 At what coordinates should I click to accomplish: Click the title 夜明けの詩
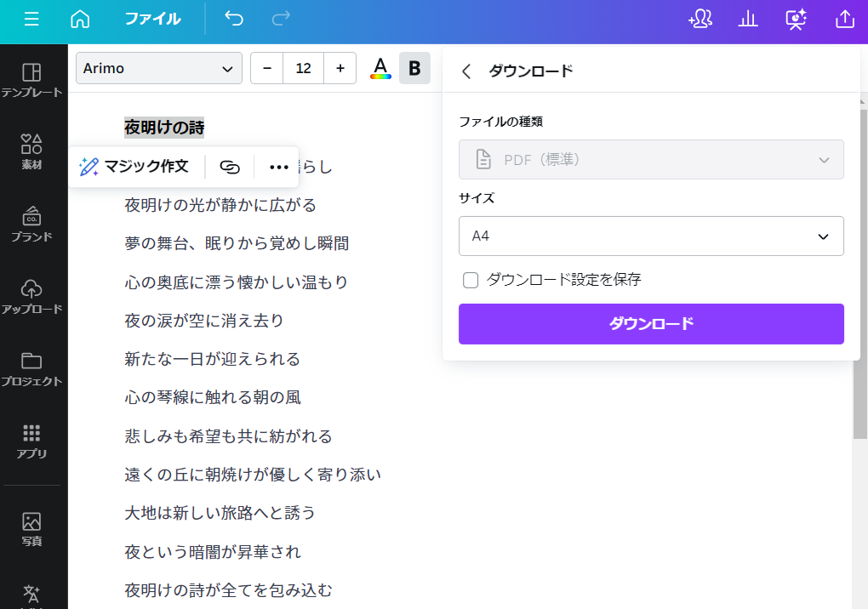[164, 128]
